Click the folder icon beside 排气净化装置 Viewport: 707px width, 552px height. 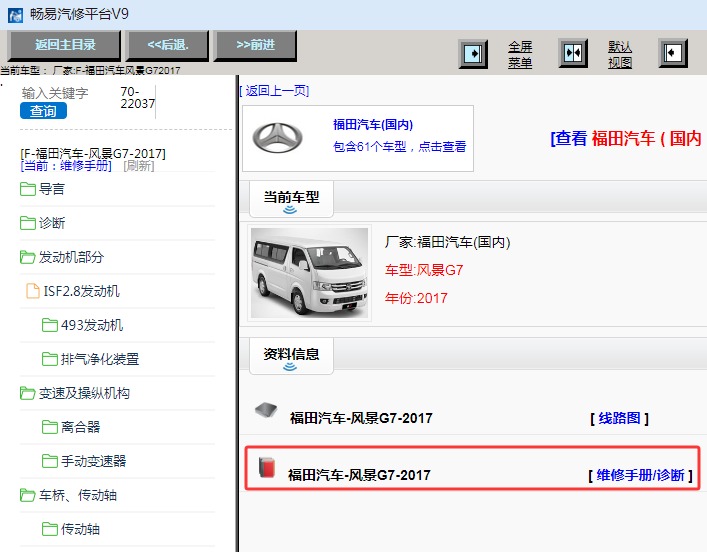point(50,359)
